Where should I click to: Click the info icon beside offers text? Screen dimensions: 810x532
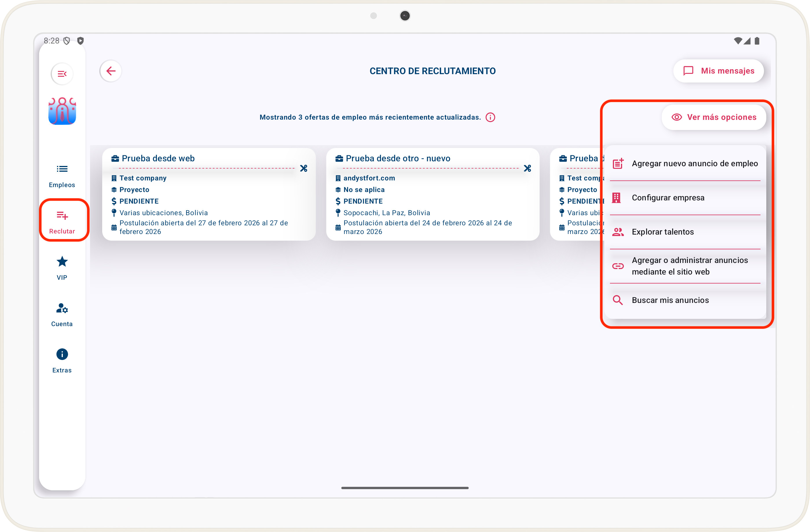(490, 117)
